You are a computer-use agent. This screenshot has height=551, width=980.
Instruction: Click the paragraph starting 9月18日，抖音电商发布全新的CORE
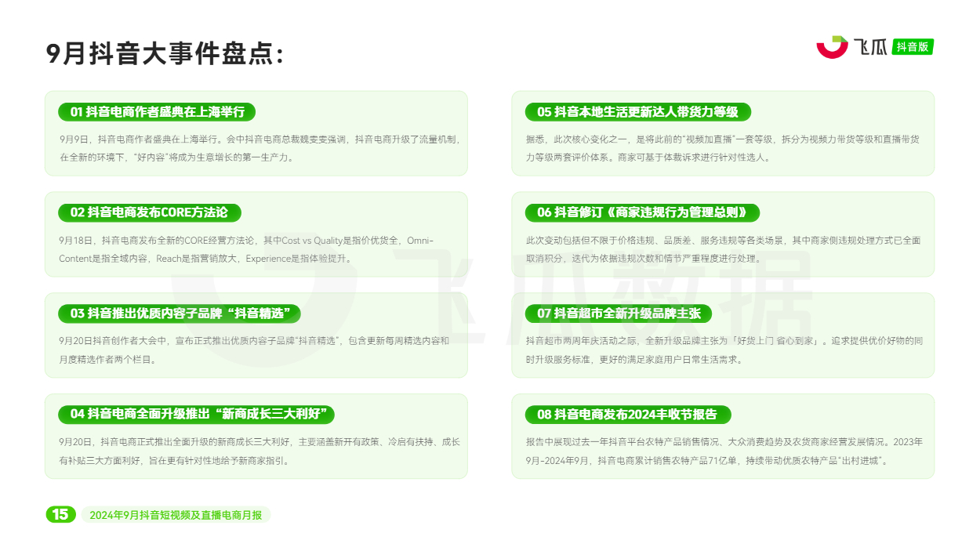click(x=246, y=248)
